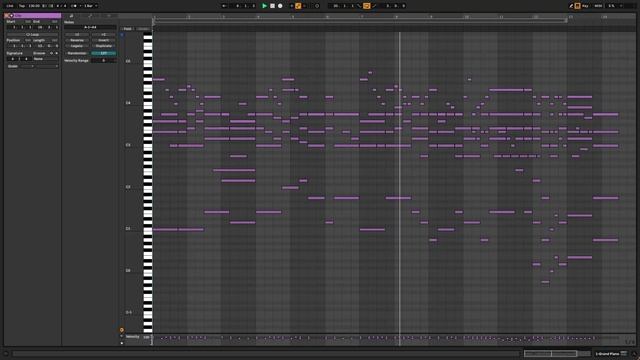The height and width of the screenshot is (360, 640).
Task: Click the orange icon at piano roll bottom-left
Action: (x=122, y=330)
